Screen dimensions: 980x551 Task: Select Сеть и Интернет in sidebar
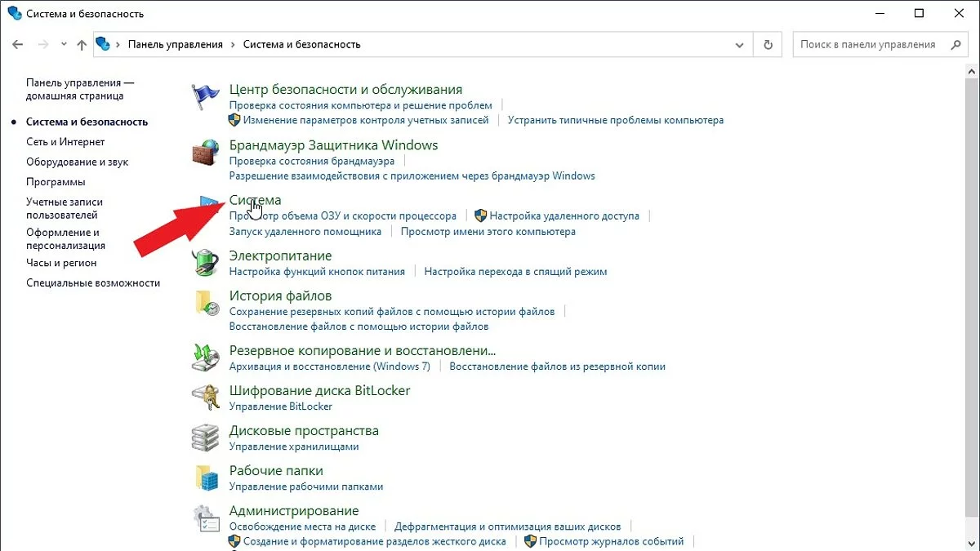point(65,142)
